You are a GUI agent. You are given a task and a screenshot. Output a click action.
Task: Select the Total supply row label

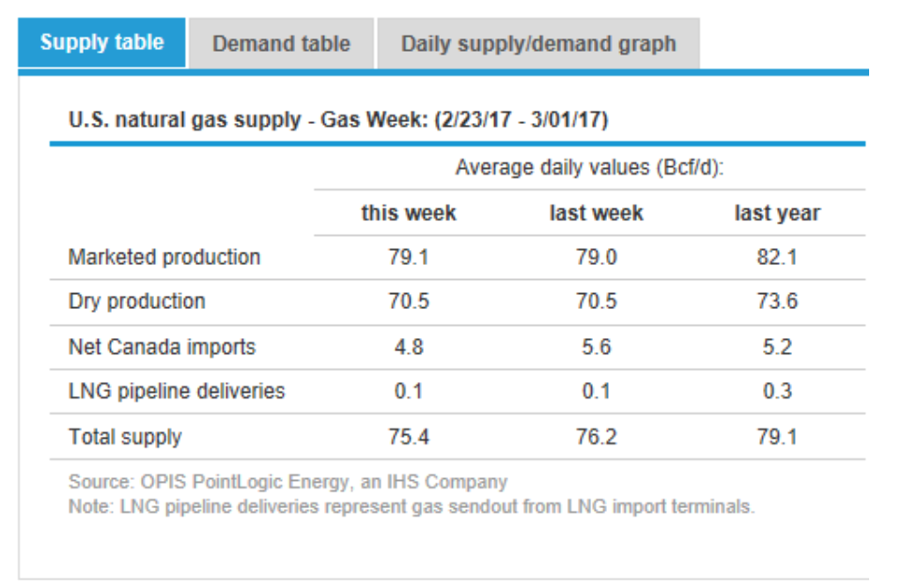pos(125,437)
